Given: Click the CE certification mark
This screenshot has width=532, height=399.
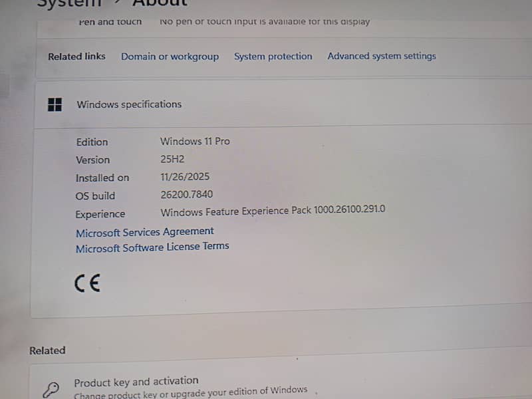Looking at the screenshot, I should pos(87,284).
